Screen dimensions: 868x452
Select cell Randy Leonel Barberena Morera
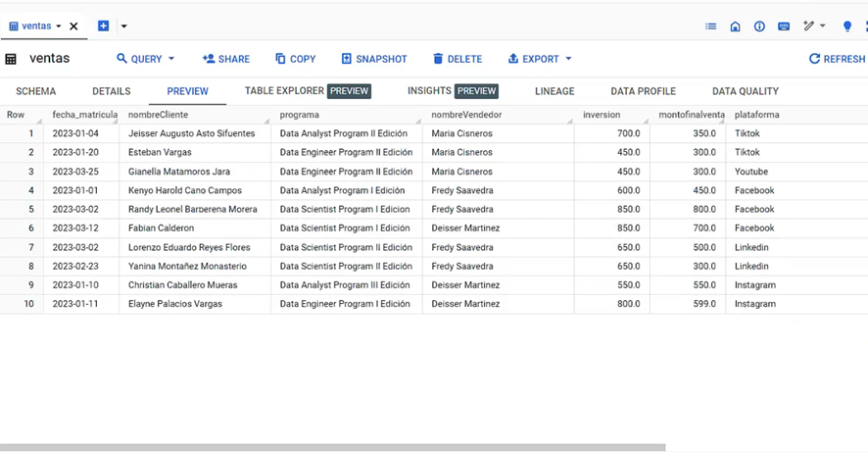193,210
